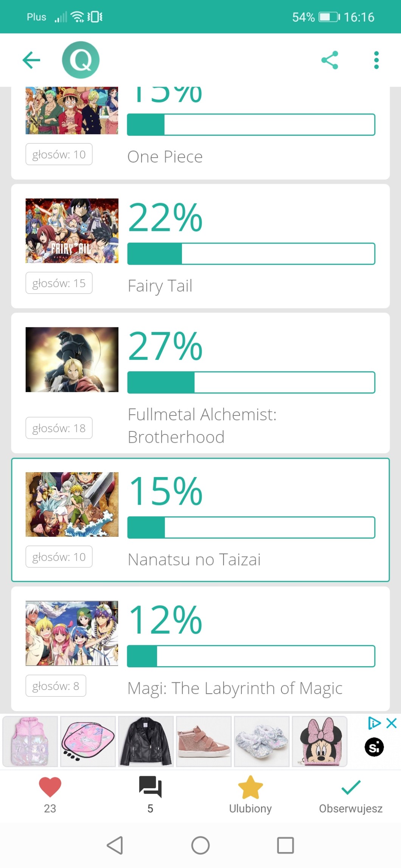Click the Nanatsu no Taizai 15% progress bar
401x868 pixels.
251,527
